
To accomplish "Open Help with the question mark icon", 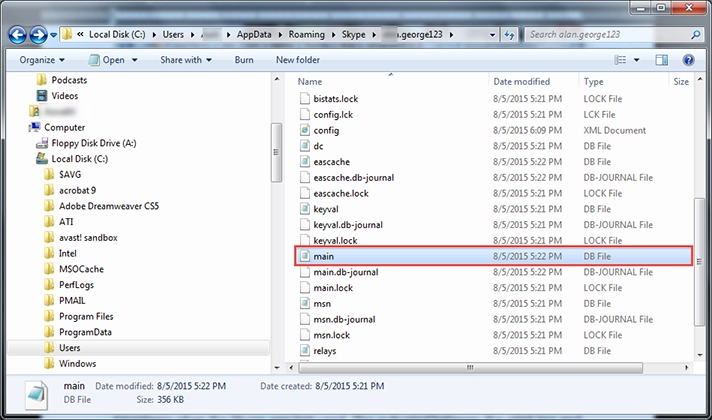I will point(688,60).
